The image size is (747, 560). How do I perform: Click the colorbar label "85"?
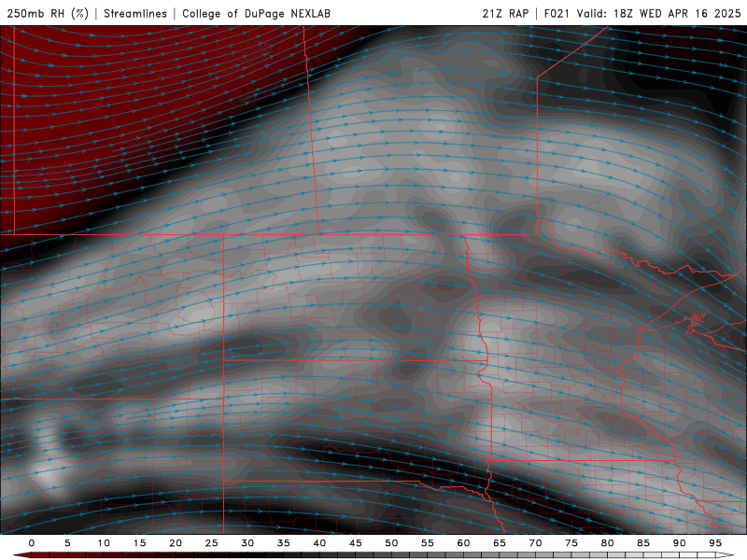pyautogui.click(x=643, y=543)
